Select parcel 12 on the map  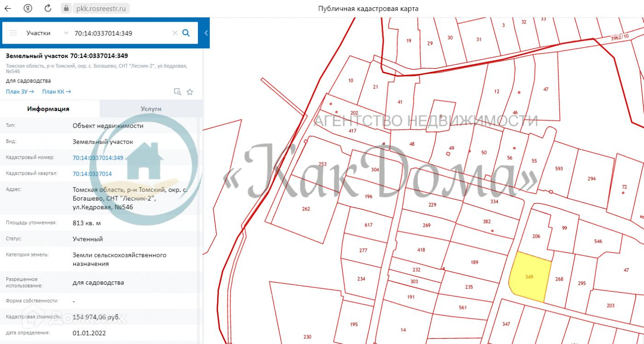pyautogui.click(x=496, y=92)
